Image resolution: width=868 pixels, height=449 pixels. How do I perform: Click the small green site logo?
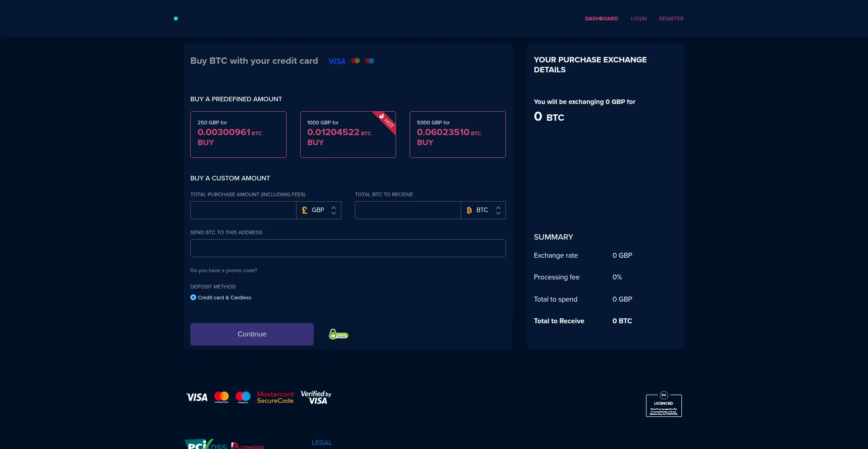coord(176,19)
